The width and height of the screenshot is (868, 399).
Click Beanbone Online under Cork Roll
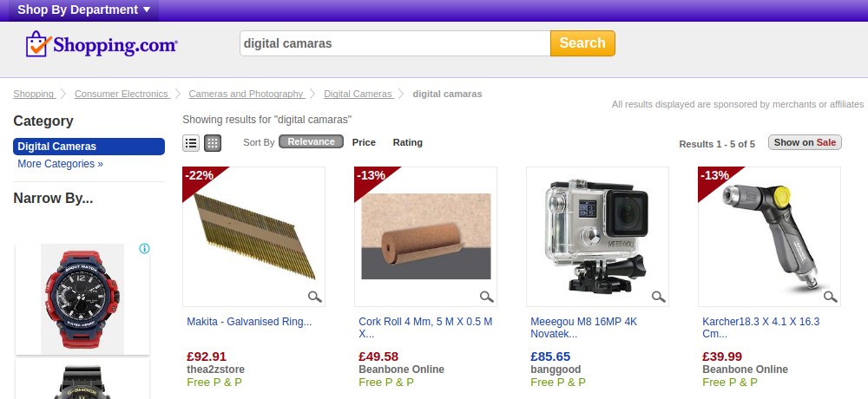[x=401, y=370]
